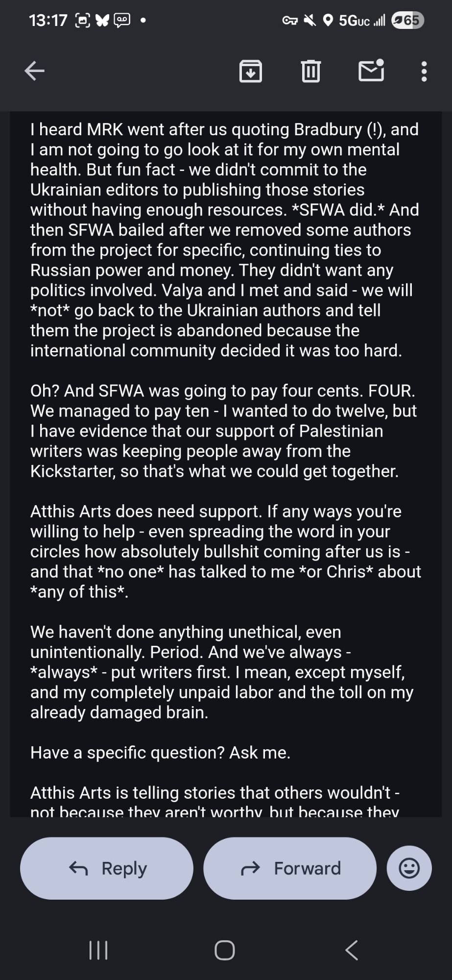Open the three-dot more options menu

click(424, 72)
